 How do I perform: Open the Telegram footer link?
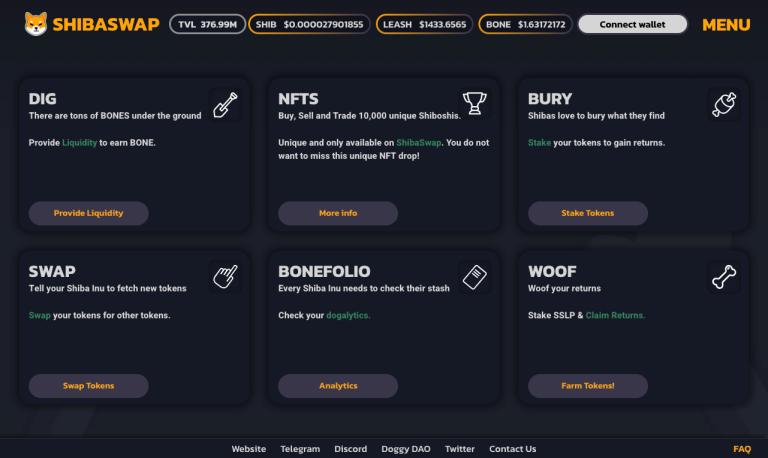[300, 449]
